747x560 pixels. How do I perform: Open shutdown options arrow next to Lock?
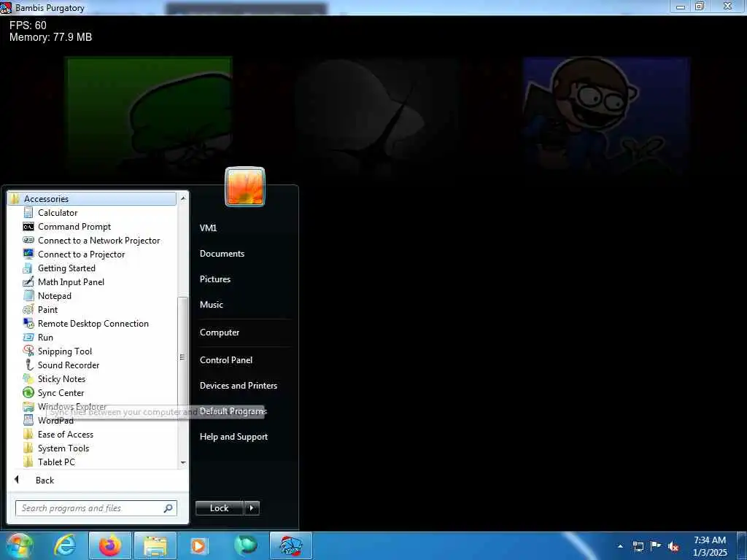coord(252,508)
